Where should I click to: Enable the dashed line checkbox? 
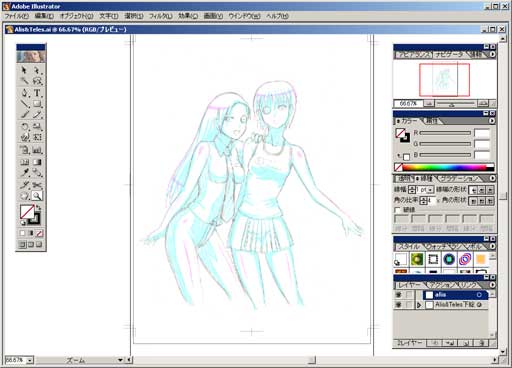coord(397,210)
